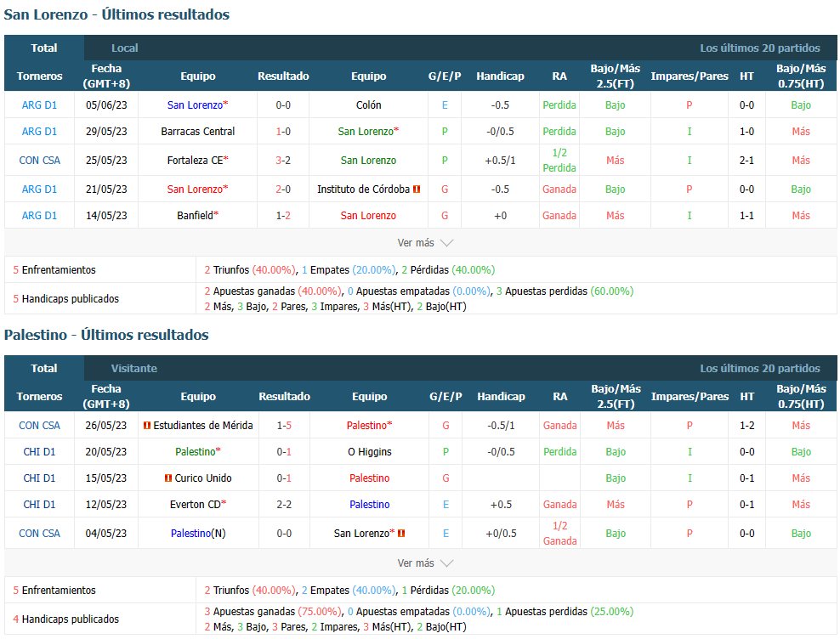Click Curico Unido team name

pos(203,478)
